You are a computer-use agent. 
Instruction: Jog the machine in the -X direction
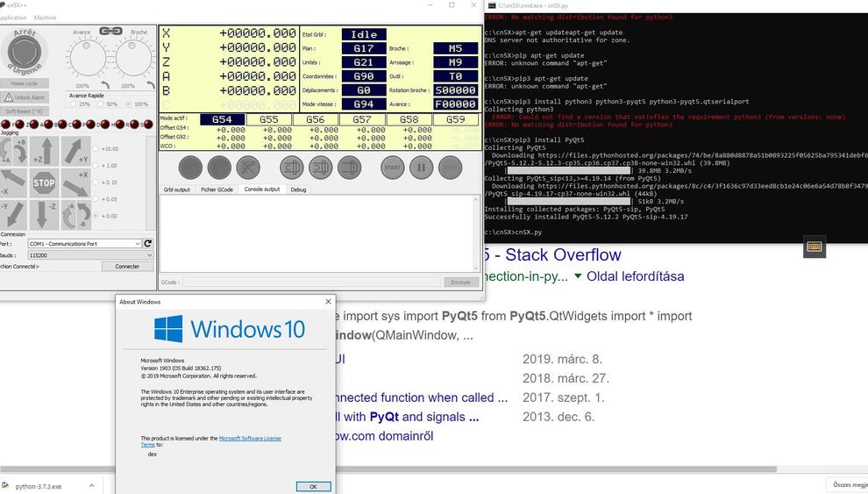pyautogui.click(x=12, y=183)
